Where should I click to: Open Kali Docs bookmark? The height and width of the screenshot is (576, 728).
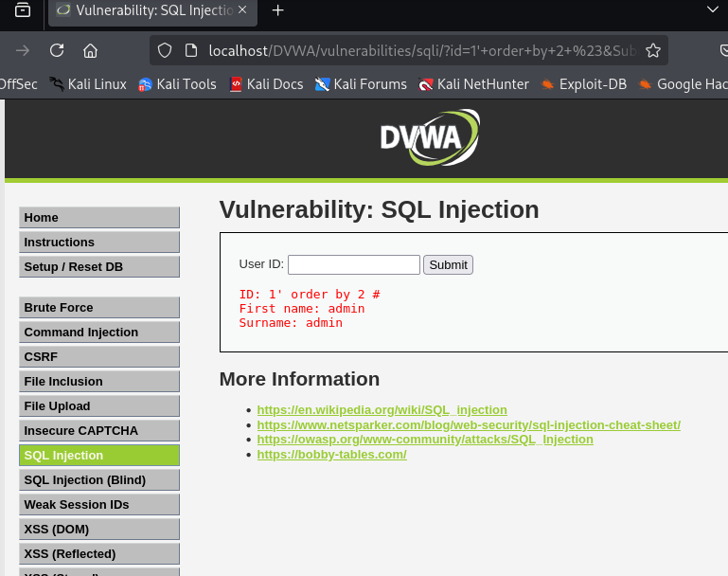(x=267, y=84)
